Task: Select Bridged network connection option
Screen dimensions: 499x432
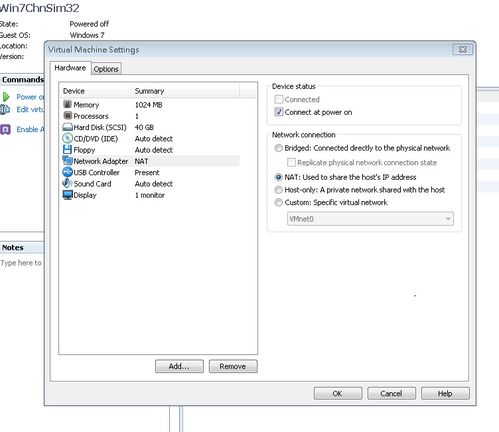Action: (278, 148)
